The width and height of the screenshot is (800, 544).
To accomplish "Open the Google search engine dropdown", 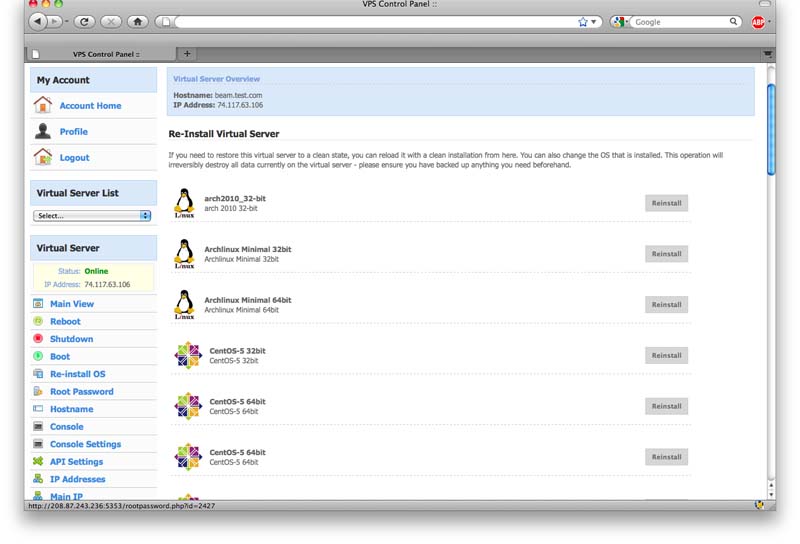I will click(x=621, y=22).
